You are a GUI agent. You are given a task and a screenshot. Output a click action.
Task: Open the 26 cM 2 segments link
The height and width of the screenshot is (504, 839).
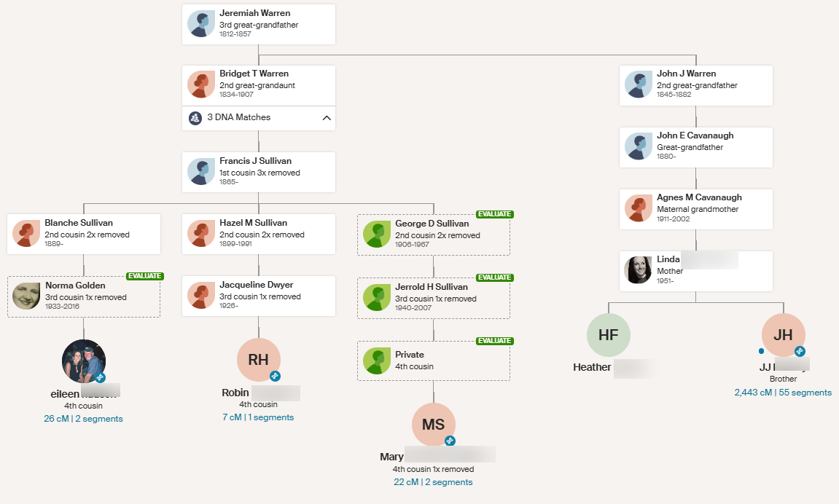click(83, 419)
